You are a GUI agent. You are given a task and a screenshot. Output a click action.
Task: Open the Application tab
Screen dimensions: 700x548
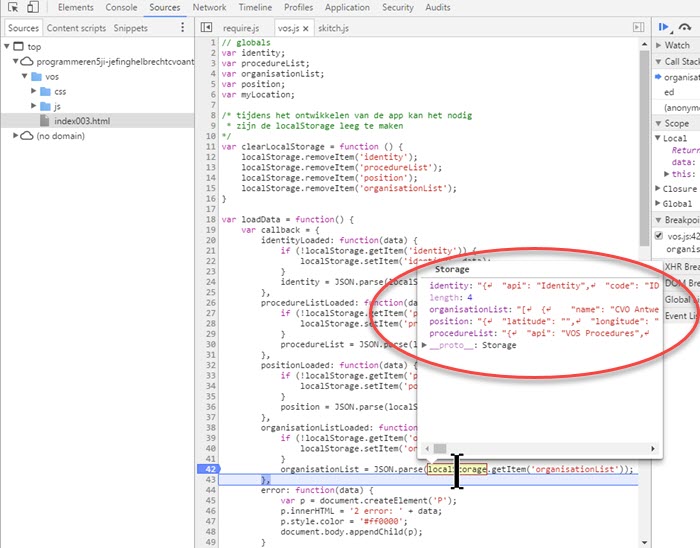(x=347, y=8)
